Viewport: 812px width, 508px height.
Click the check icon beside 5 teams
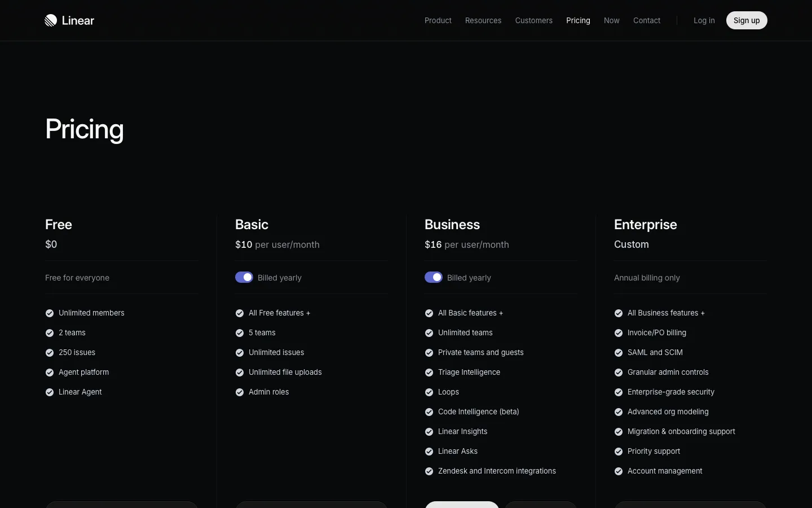click(240, 333)
